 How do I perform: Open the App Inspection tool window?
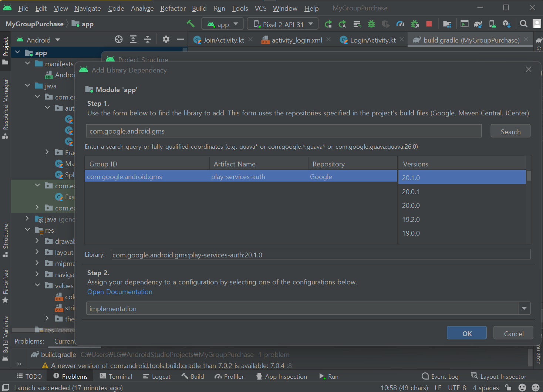(x=281, y=376)
